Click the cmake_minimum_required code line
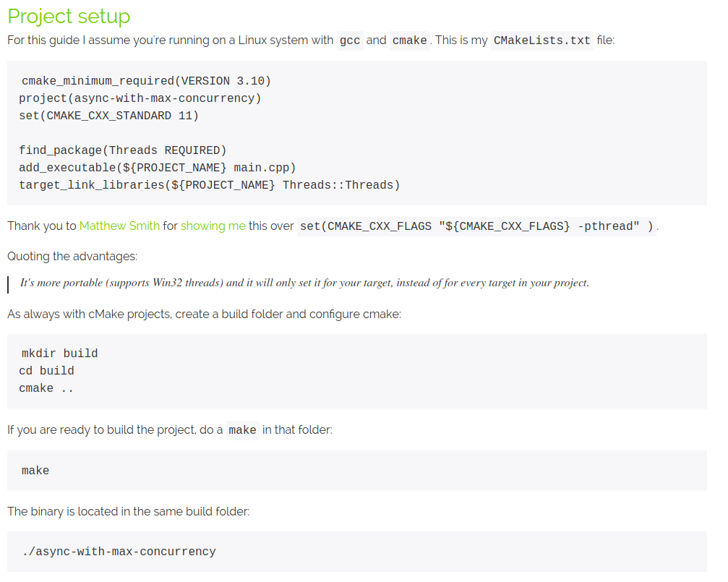 click(x=146, y=81)
